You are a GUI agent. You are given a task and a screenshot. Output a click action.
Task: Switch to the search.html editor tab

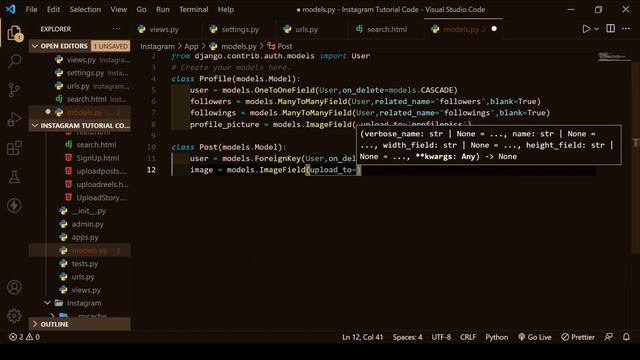387,29
